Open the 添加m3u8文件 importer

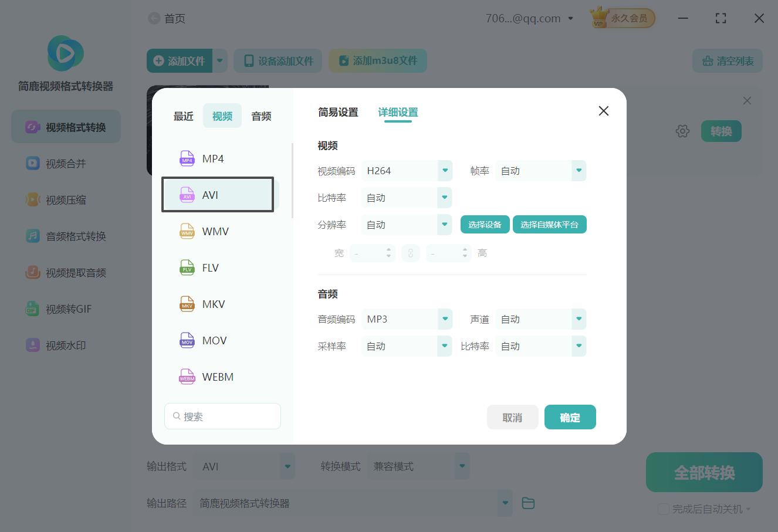click(x=377, y=60)
